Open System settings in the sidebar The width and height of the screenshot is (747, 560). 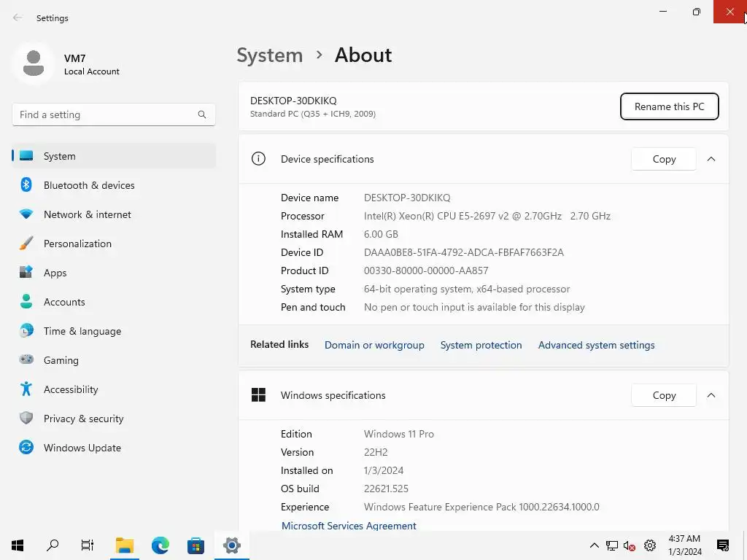[x=113, y=156]
